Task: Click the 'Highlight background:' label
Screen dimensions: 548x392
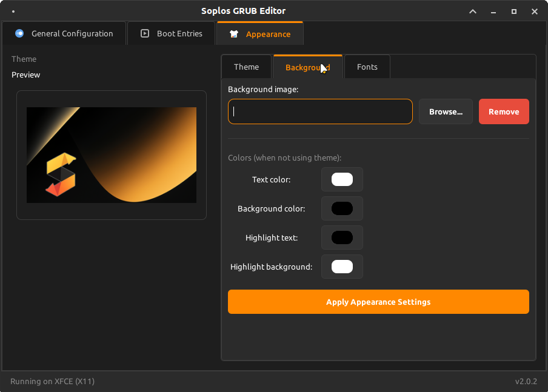Action: click(x=271, y=267)
